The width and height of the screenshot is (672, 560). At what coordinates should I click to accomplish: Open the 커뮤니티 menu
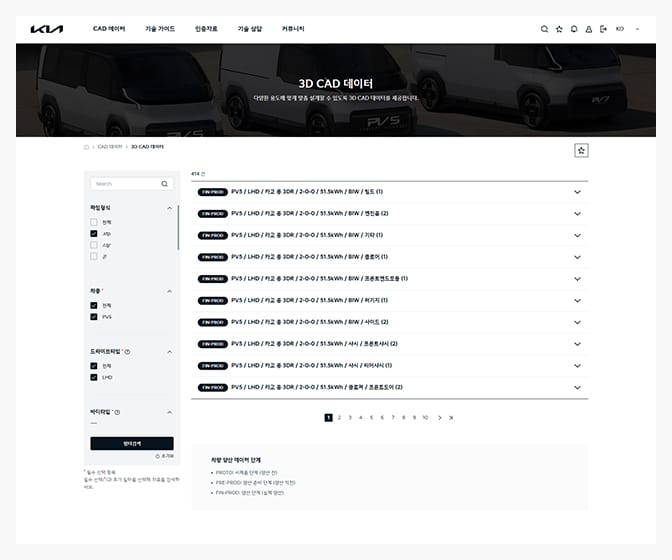293,29
